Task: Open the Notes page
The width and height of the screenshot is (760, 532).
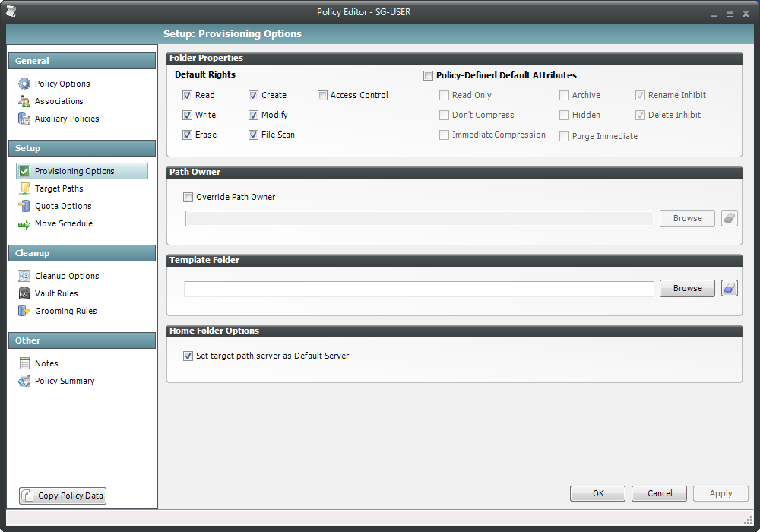Action: click(46, 363)
